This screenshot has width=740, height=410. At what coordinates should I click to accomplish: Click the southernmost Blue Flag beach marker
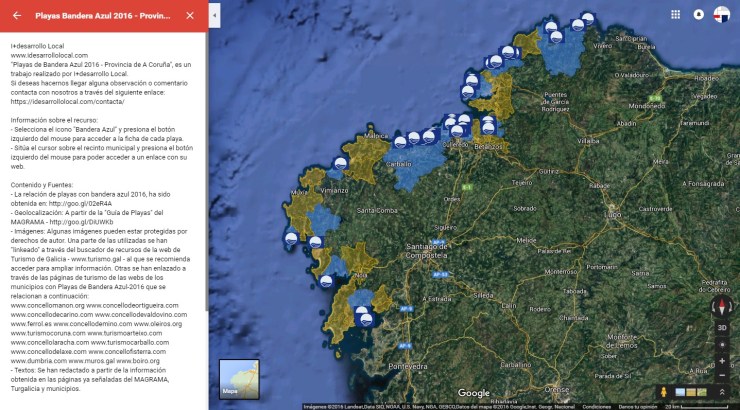(x=365, y=320)
